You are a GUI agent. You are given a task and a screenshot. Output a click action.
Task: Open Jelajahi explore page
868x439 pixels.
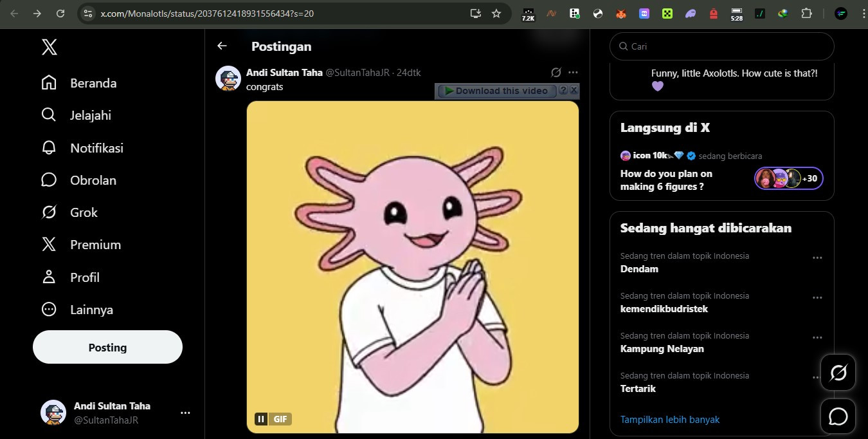point(77,115)
